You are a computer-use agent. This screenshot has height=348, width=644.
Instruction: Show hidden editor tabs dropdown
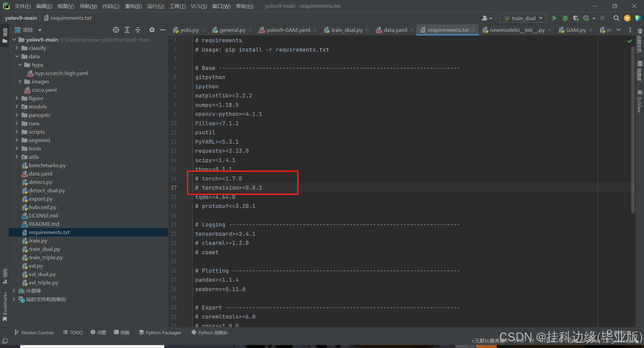(x=619, y=30)
